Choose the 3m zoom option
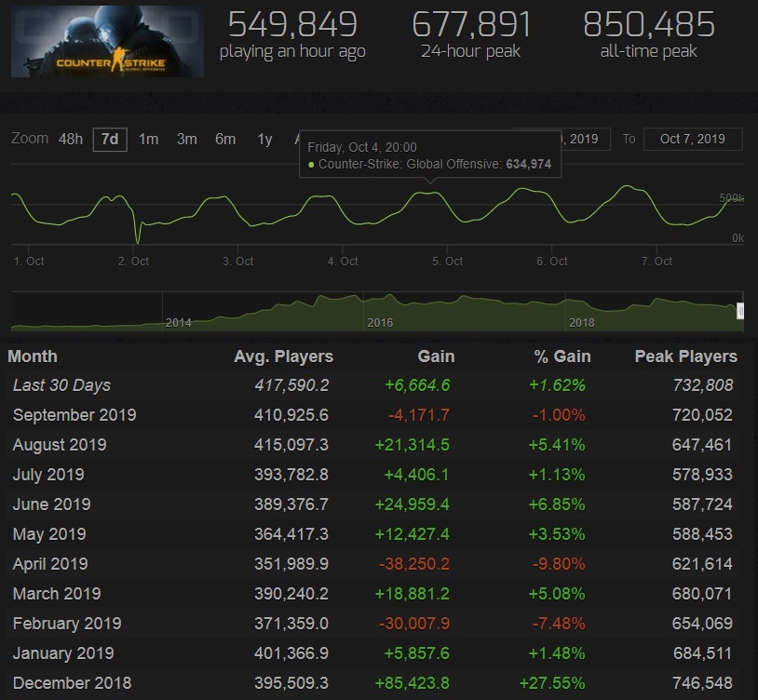Image resolution: width=758 pixels, height=700 pixels. pyautogui.click(x=187, y=140)
